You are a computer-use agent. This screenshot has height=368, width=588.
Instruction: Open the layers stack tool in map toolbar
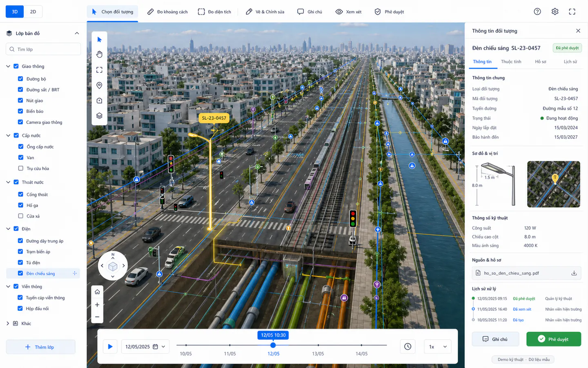point(99,116)
